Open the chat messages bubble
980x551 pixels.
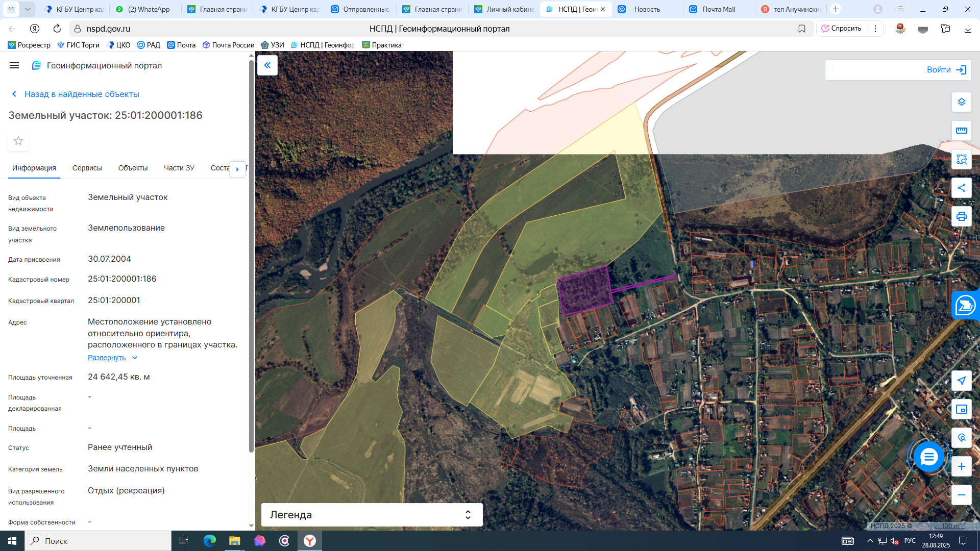point(928,457)
